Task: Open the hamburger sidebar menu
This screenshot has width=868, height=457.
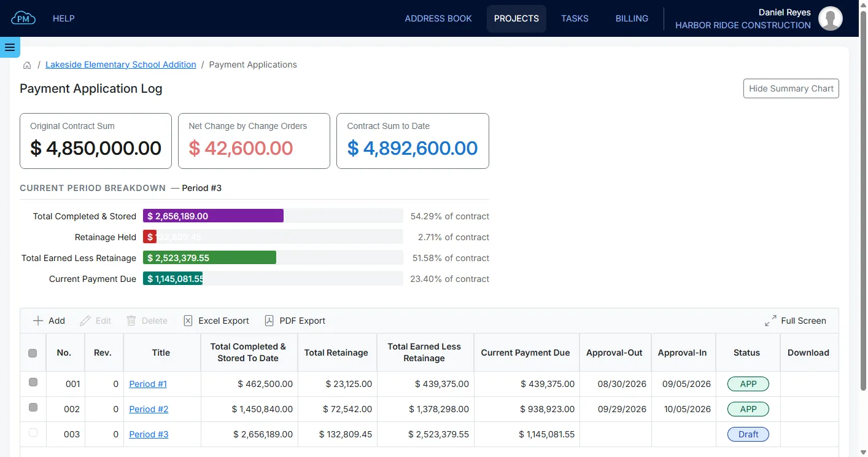Action: pos(10,47)
